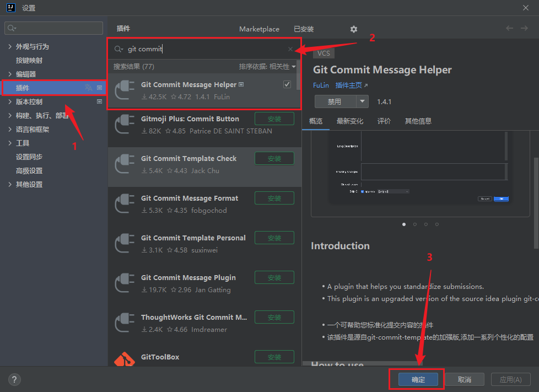Click the IntelliJ IDEA logo in the title bar
This screenshot has width=539, height=392.
[x=11, y=8]
